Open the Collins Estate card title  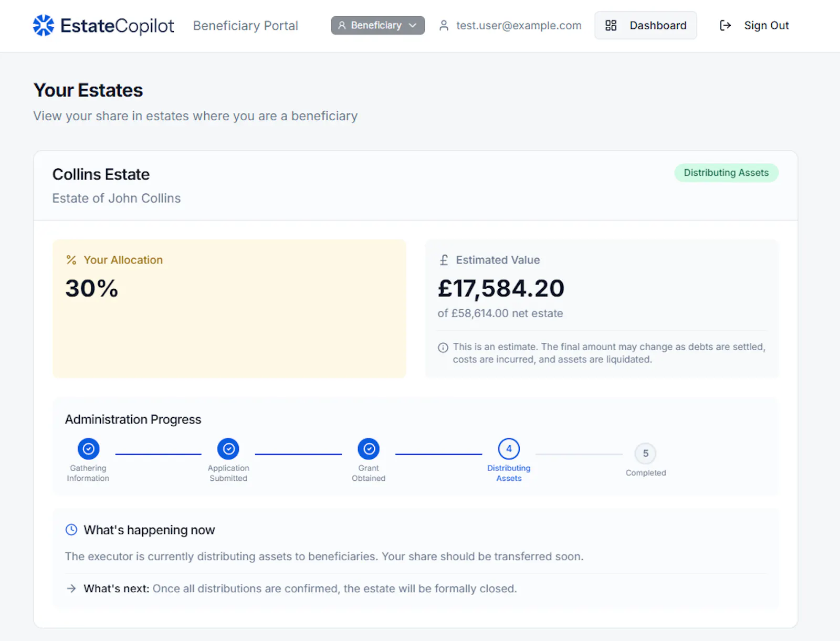[101, 174]
